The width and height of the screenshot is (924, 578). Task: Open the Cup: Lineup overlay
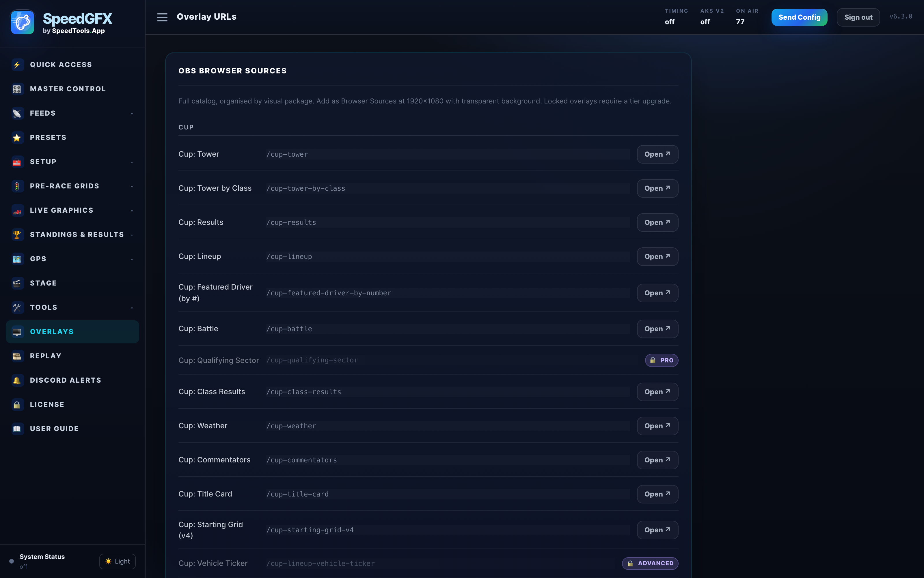(657, 256)
